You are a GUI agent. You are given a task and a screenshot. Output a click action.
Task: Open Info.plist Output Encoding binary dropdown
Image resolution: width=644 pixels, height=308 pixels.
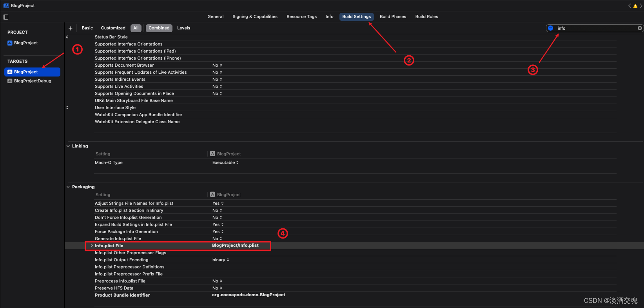coord(221,260)
